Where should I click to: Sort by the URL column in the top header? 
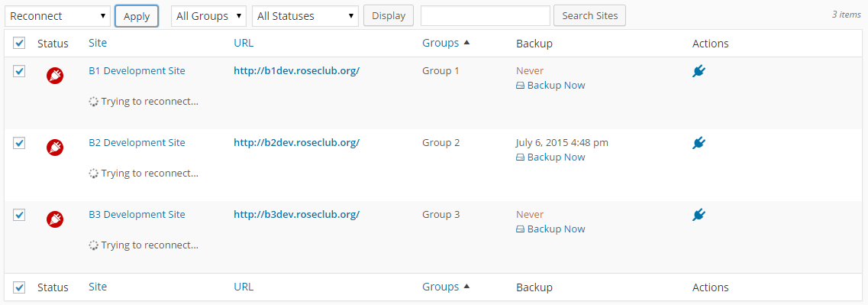tap(244, 43)
